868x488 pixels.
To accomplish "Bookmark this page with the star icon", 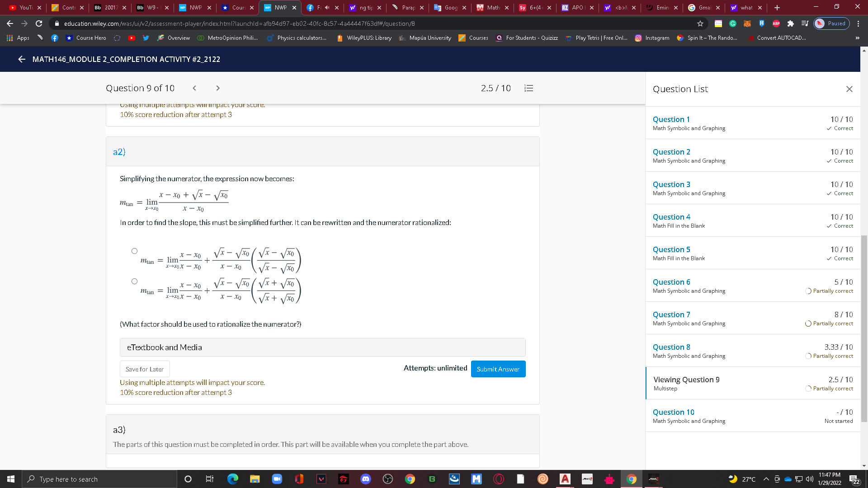I will click(x=699, y=23).
